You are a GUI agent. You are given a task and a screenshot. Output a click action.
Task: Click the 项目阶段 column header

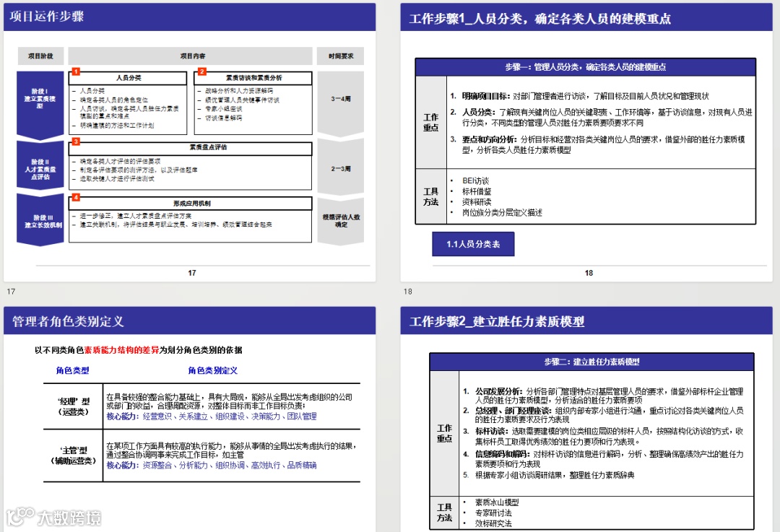40,56
